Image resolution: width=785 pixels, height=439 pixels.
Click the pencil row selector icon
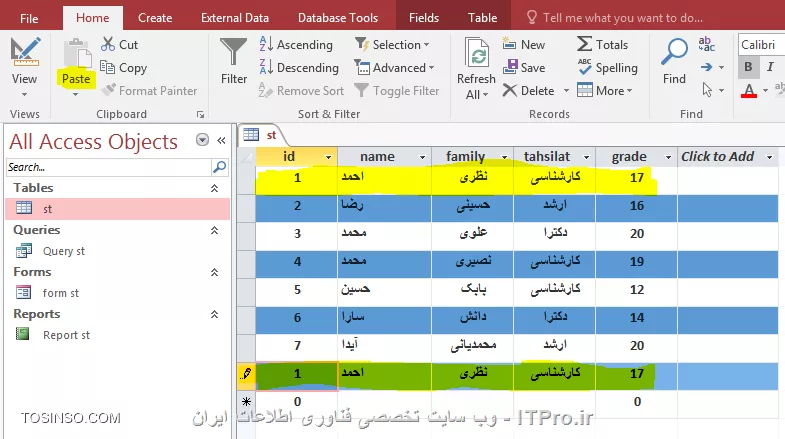(246, 374)
